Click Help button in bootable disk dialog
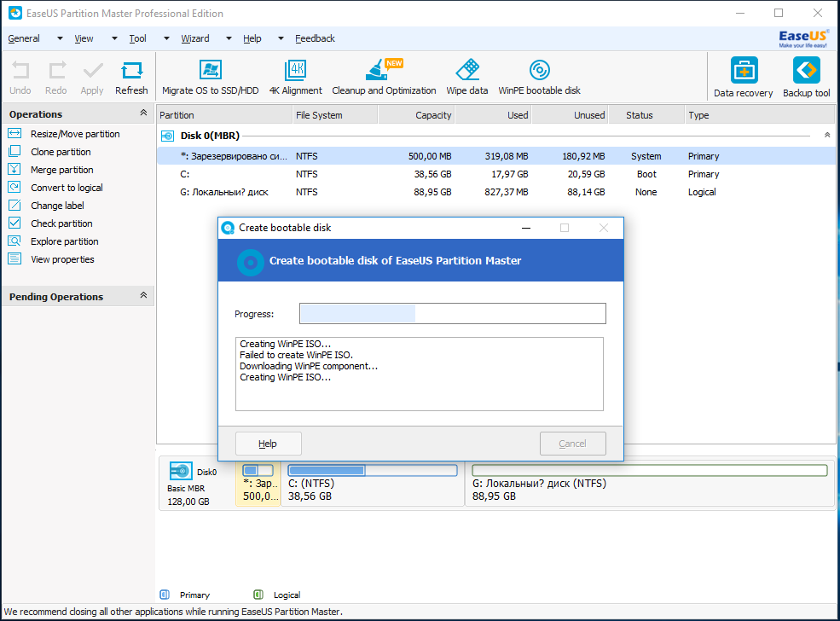Image resolution: width=840 pixels, height=621 pixels. coord(269,444)
